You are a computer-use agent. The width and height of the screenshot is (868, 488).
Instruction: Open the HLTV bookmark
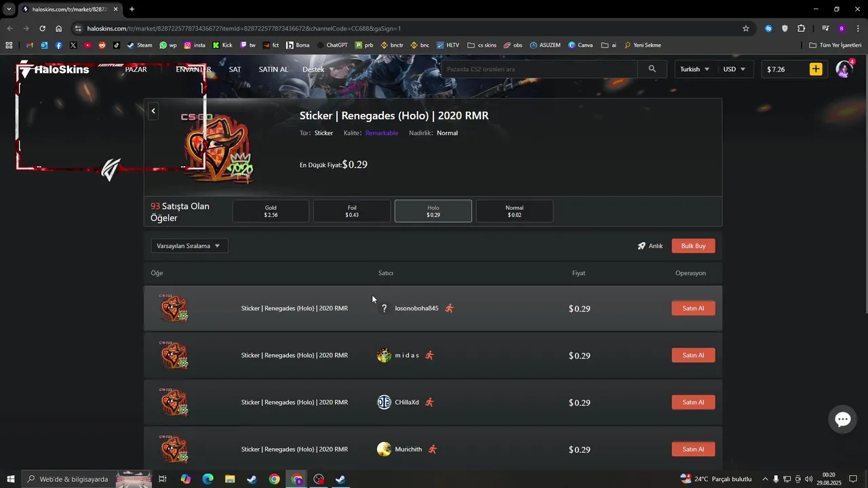pyautogui.click(x=448, y=45)
